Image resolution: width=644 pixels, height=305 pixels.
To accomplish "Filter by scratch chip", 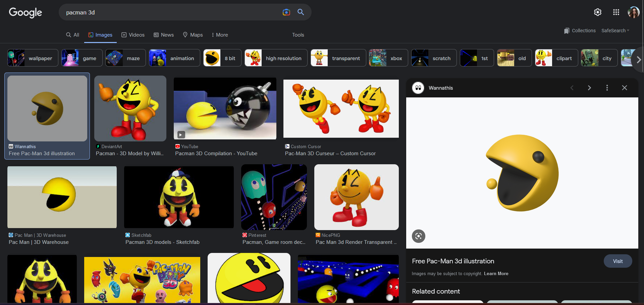I will click(x=434, y=58).
